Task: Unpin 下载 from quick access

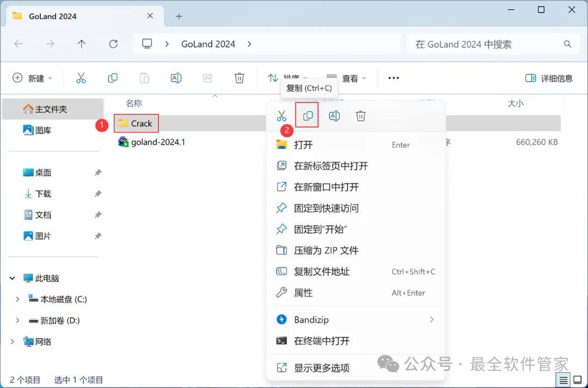Action: (x=97, y=193)
